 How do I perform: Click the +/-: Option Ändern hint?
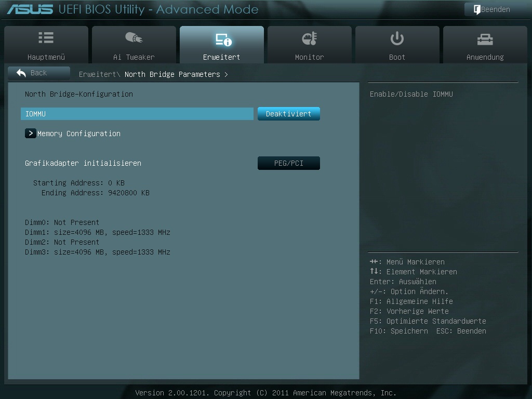[409, 291]
